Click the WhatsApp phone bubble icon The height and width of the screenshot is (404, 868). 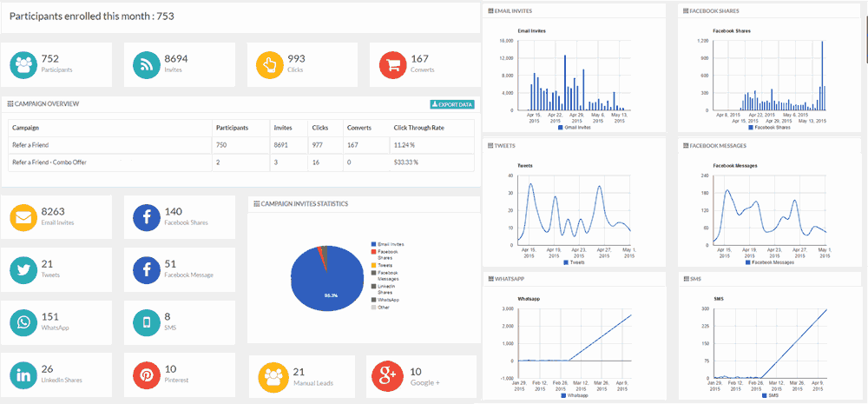(x=23, y=322)
